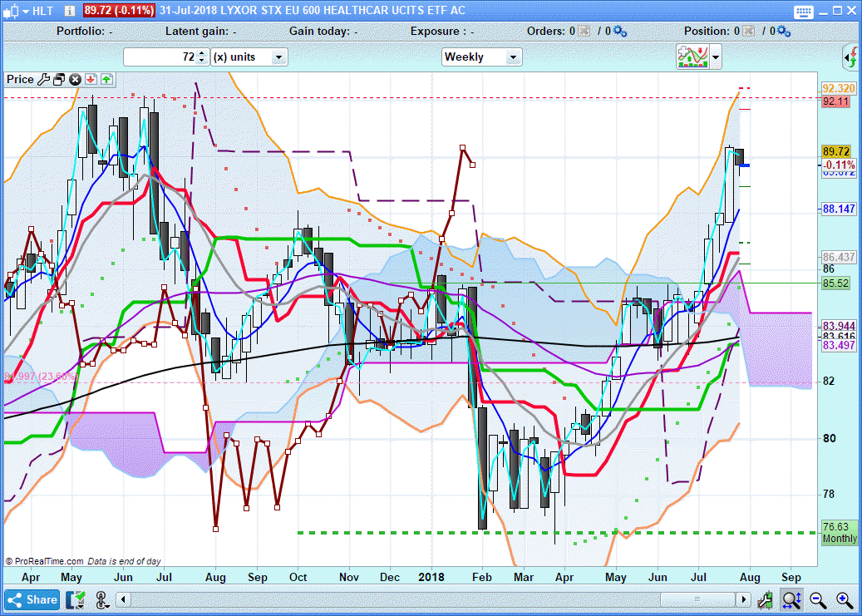Click the 92.11 red price label

pos(835,101)
